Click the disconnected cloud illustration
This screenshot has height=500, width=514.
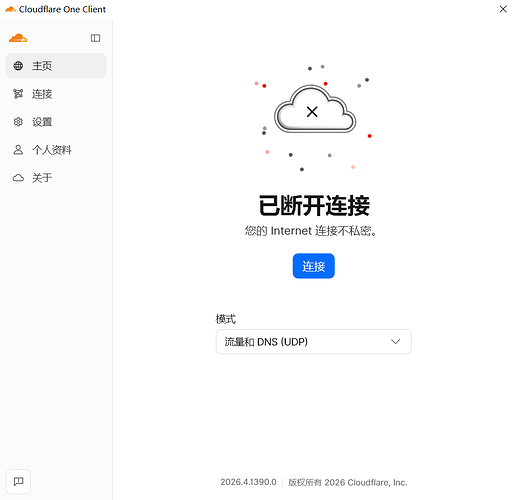pos(315,109)
